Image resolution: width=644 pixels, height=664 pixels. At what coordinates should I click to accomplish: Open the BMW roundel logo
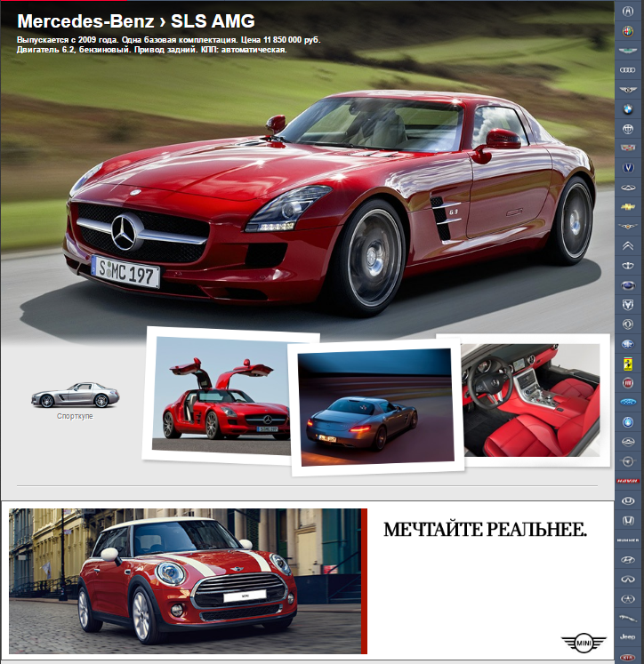[627, 109]
